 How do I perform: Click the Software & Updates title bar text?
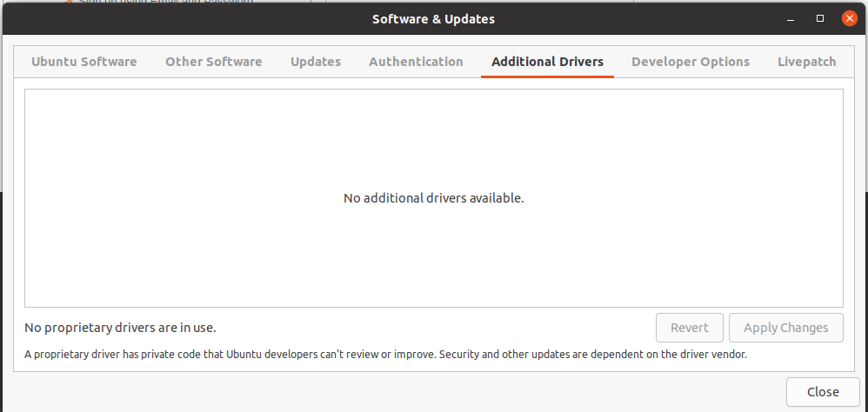[433, 19]
